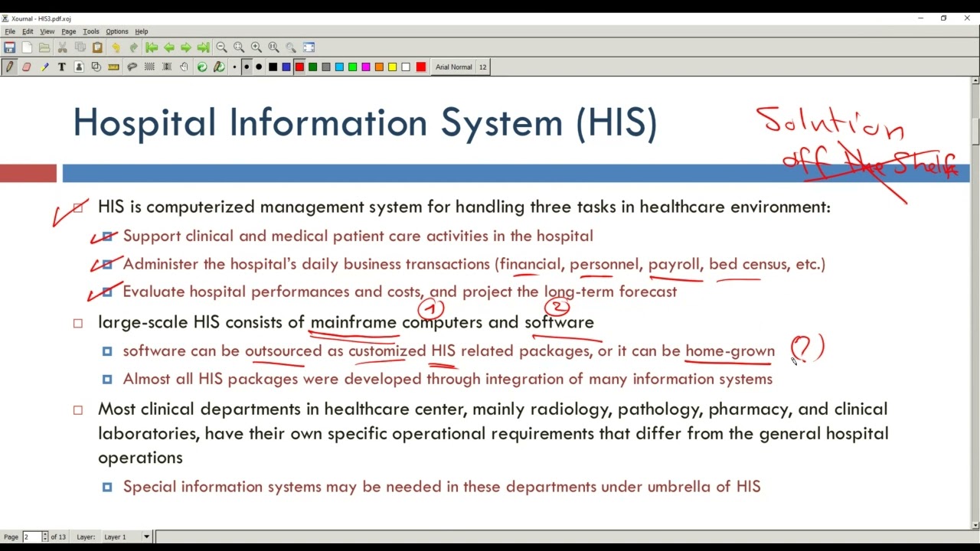Open the Options menu
Viewport: 980px width, 551px height.
pyautogui.click(x=117, y=31)
